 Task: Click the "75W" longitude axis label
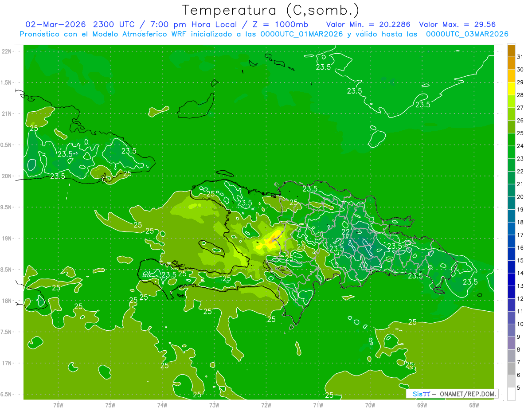(x=110, y=405)
